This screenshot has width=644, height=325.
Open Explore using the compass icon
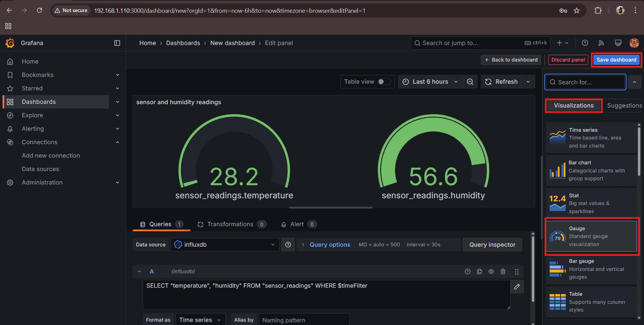click(10, 115)
